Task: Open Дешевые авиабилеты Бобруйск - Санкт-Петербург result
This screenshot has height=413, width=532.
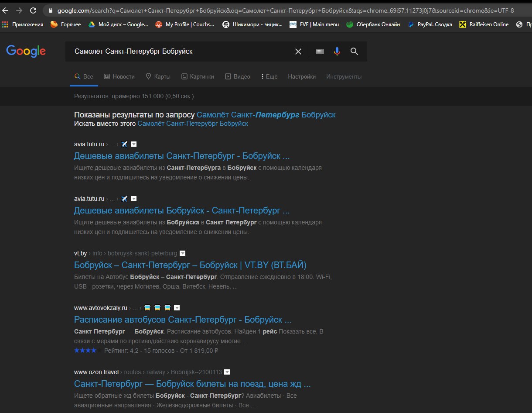Action: click(x=182, y=210)
